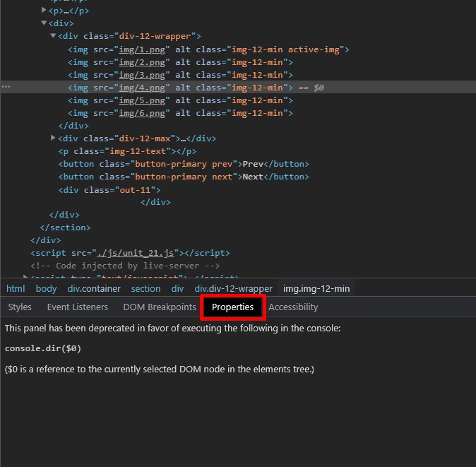The image size is (476, 467).
Task: Switch to the Event Listeners tab
Action: 78,307
